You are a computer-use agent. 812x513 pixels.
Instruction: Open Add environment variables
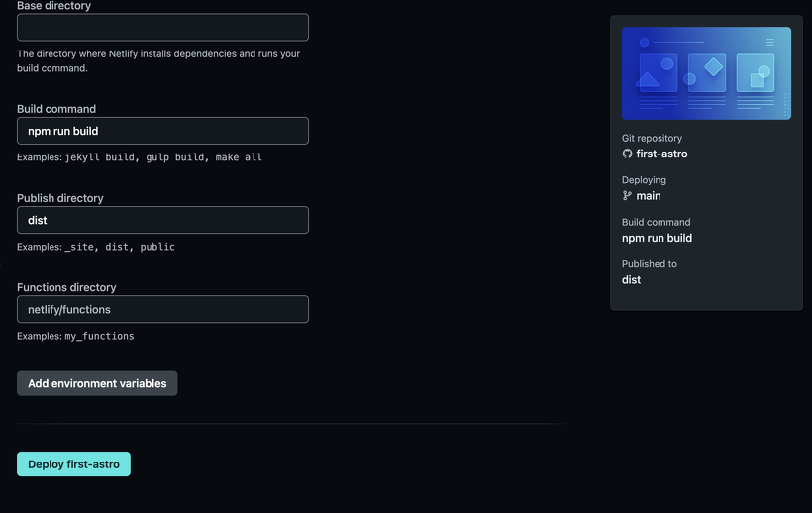[x=97, y=383]
